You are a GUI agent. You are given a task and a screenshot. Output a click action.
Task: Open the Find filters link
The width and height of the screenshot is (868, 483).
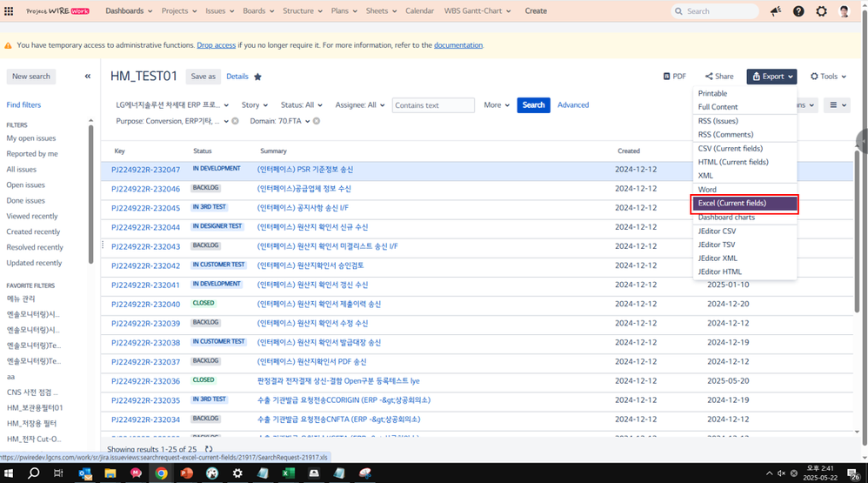click(23, 104)
